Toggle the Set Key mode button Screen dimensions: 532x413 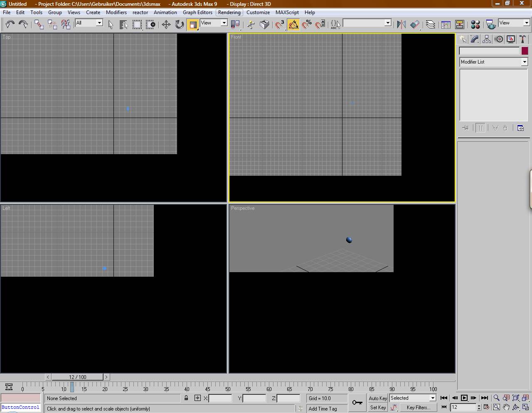[378, 408]
